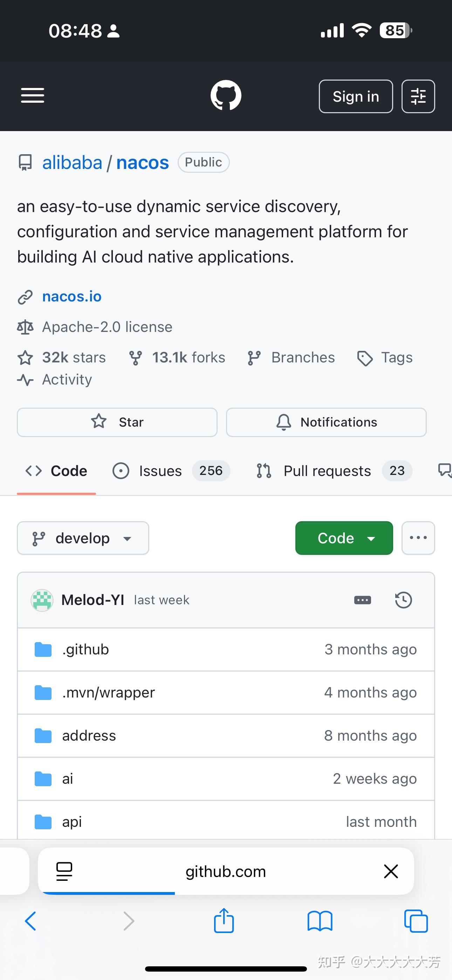Open the address folder

pos(89,736)
